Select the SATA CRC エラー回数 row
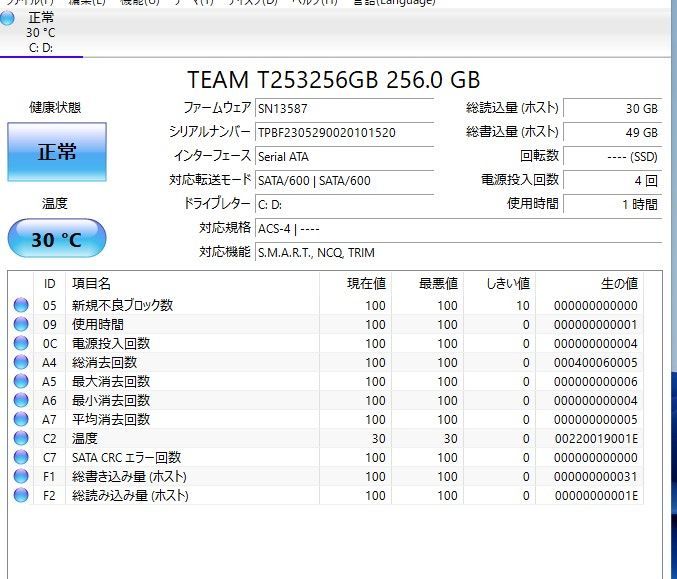This screenshot has height=579, width=677. [x=326, y=457]
